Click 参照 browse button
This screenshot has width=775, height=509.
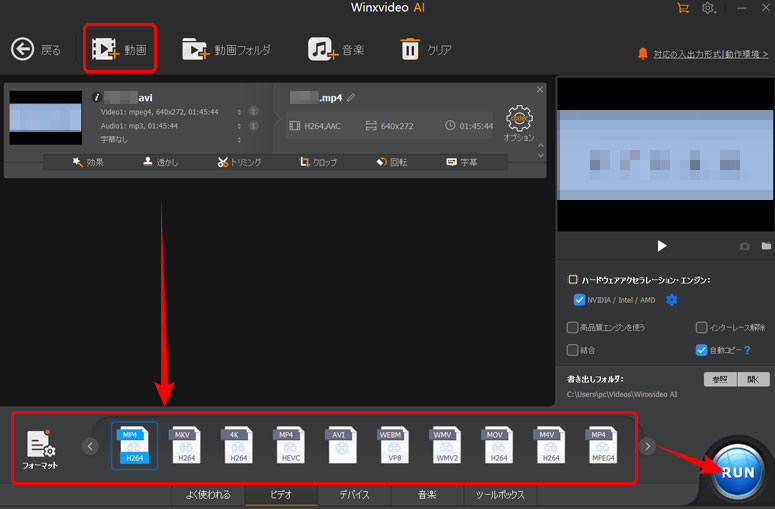[x=720, y=379]
